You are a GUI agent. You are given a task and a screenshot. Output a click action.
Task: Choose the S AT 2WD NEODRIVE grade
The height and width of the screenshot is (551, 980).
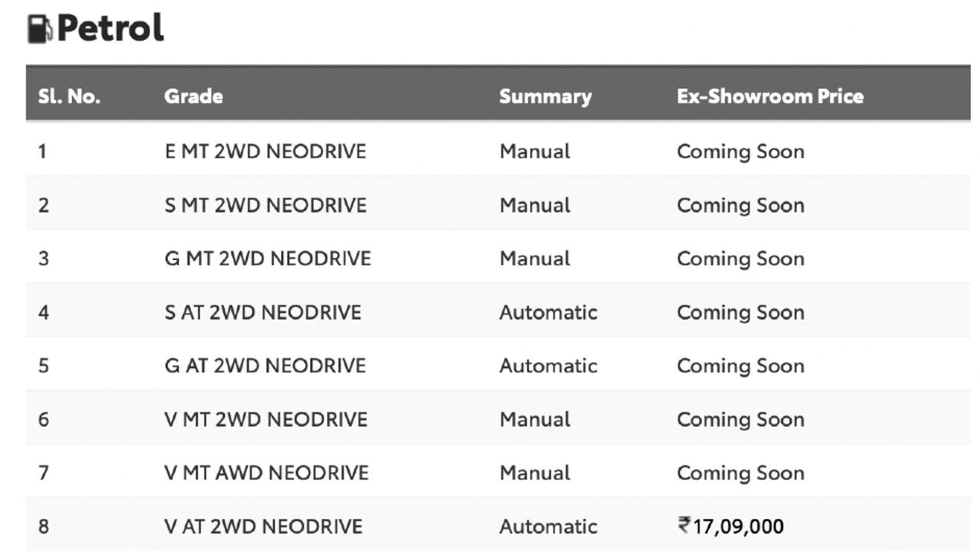(x=263, y=312)
